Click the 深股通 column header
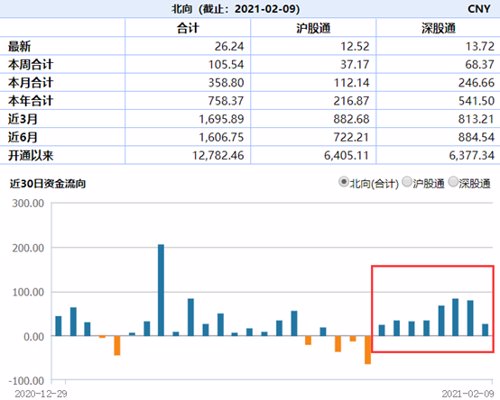This screenshot has width=500, height=400. click(x=438, y=28)
